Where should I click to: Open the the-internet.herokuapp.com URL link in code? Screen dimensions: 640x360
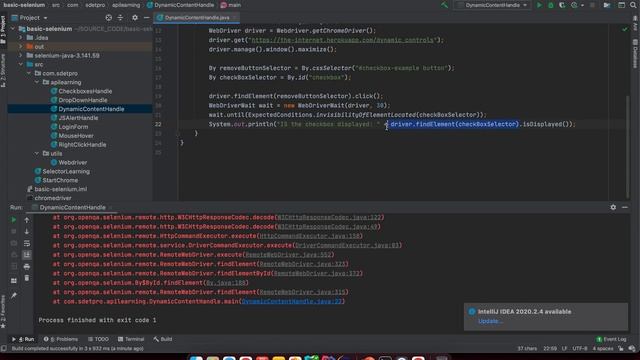(x=342, y=40)
